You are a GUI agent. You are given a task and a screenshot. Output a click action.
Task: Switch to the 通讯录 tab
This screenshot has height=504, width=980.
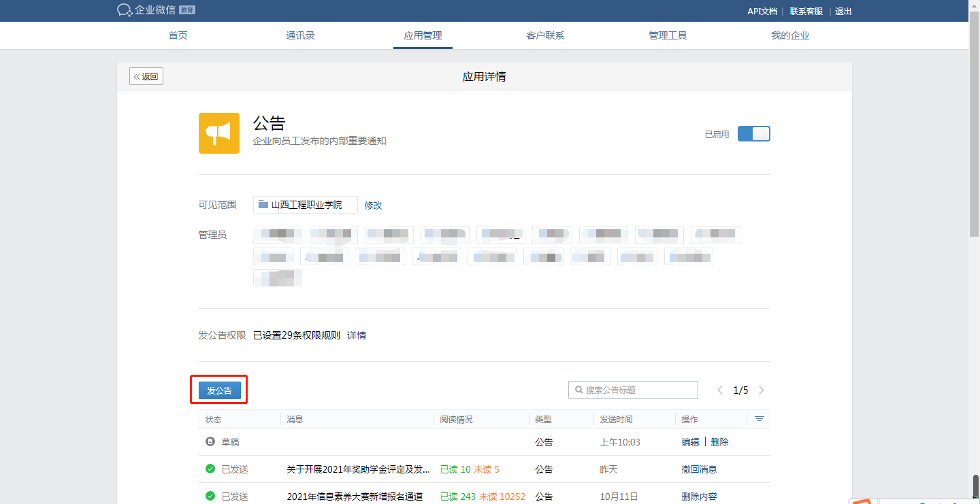(x=300, y=35)
